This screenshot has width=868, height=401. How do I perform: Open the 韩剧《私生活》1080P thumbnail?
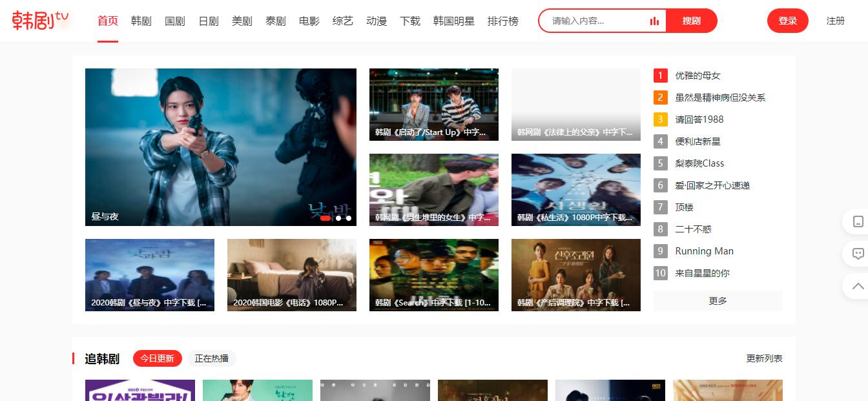576,190
